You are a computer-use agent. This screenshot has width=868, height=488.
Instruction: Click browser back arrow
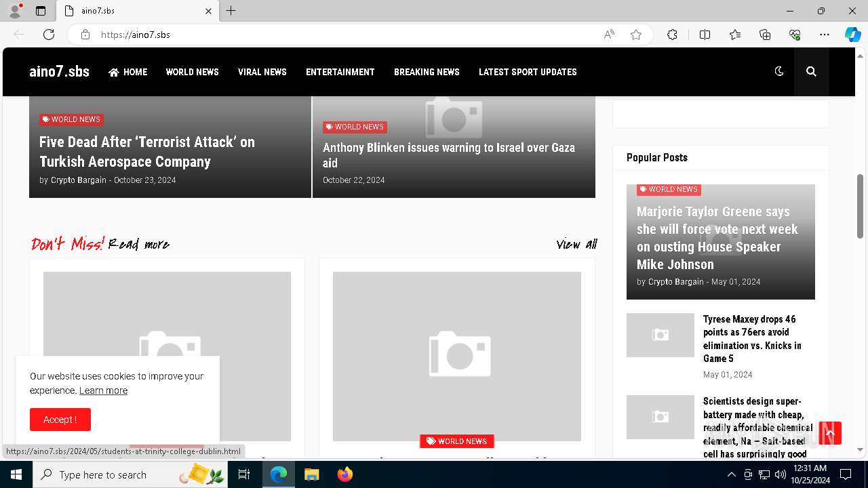[19, 35]
